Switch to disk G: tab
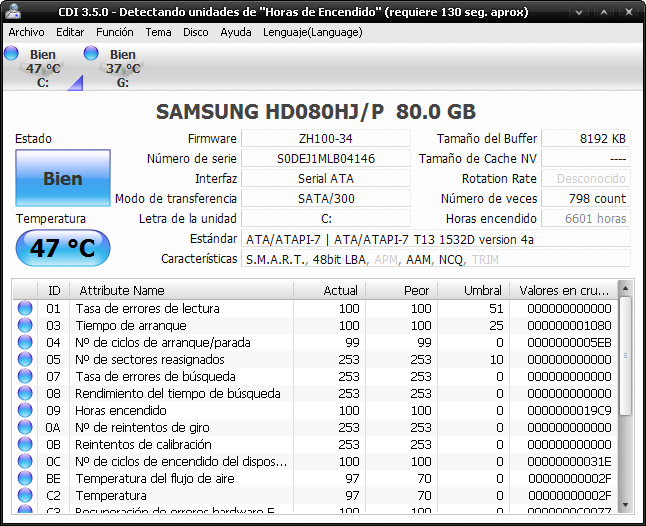 (123, 68)
